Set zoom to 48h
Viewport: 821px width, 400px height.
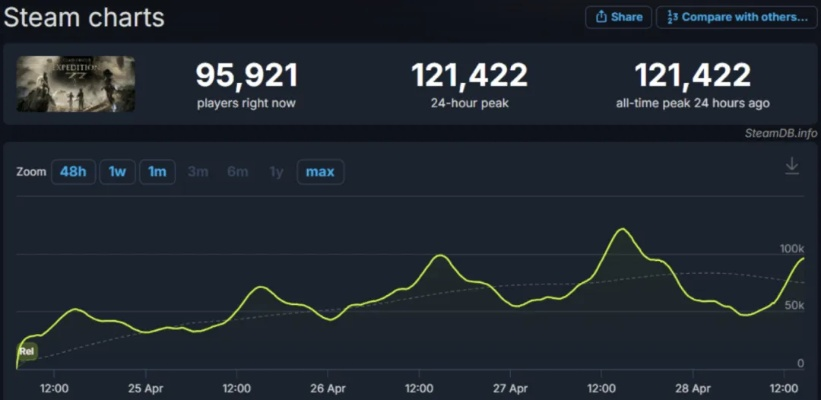(x=73, y=172)
